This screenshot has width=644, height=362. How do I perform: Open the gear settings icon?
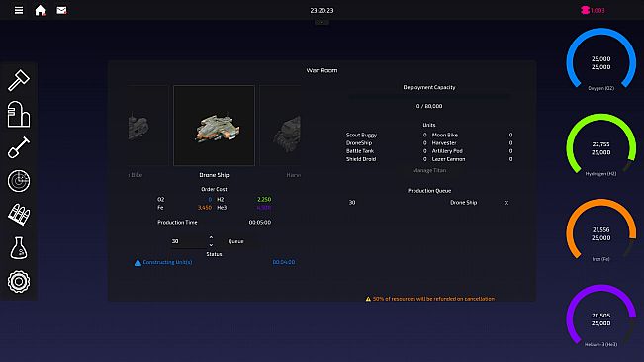point(19,282)
